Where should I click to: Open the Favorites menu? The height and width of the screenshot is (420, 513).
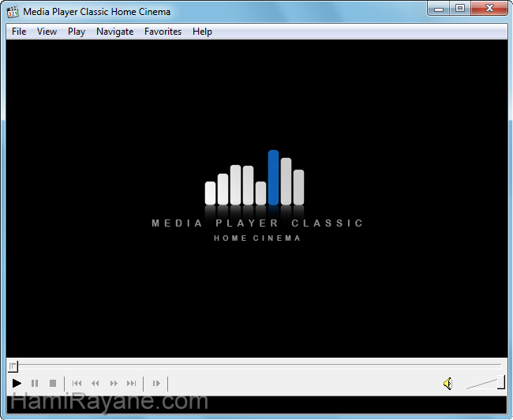coord(163,32)
